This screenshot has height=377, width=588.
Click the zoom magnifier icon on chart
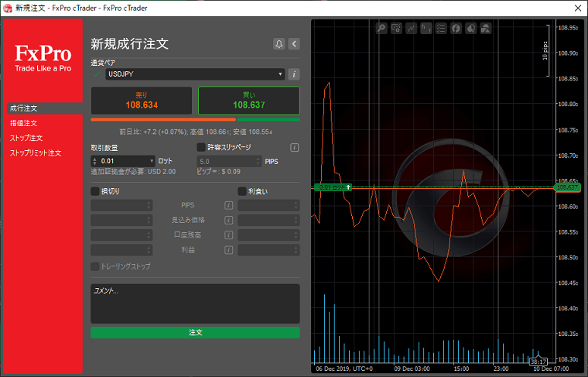(381, 29)
